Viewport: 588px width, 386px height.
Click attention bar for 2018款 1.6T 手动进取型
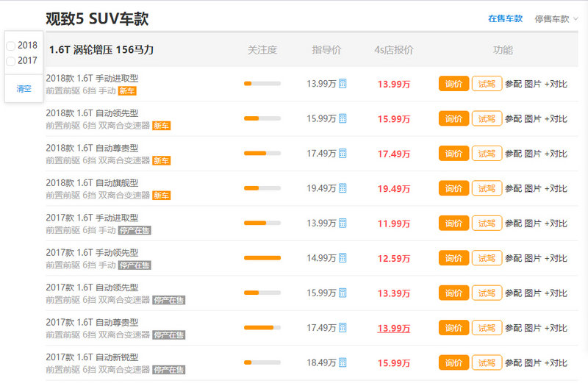(262, 83)
